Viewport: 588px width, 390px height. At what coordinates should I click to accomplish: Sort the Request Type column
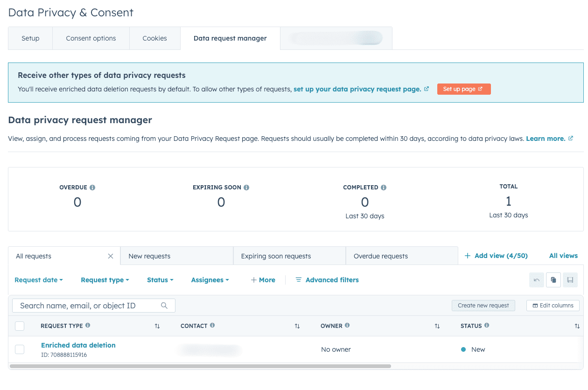(157, 326)
